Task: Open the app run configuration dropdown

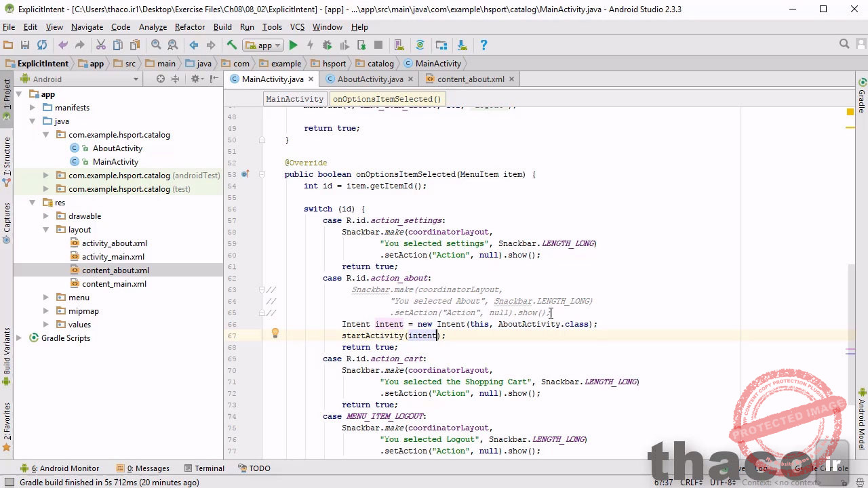Action: coord(264,45)
